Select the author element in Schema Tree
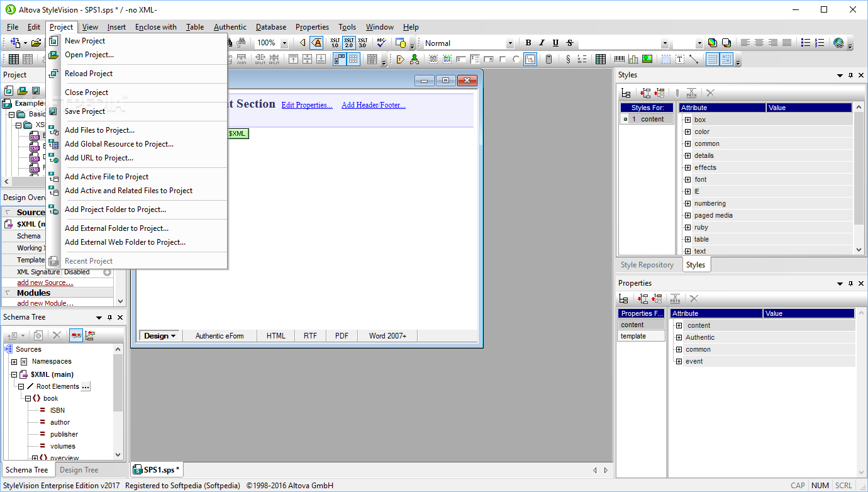868x492 pixels. click(x=60, y=422)
